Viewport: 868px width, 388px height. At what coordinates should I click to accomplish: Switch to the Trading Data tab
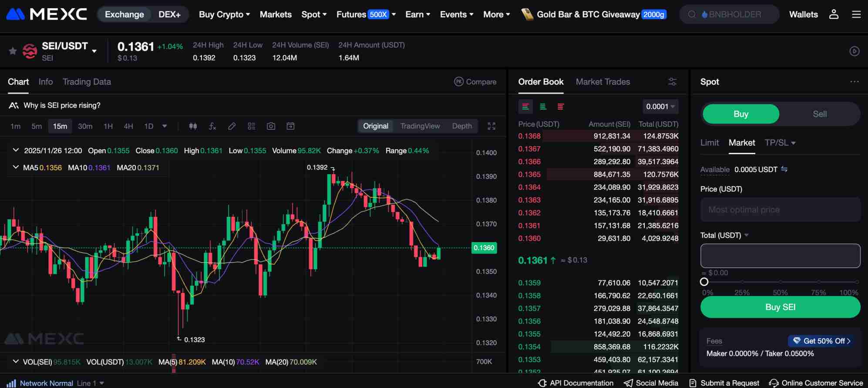tap(87, 82)
